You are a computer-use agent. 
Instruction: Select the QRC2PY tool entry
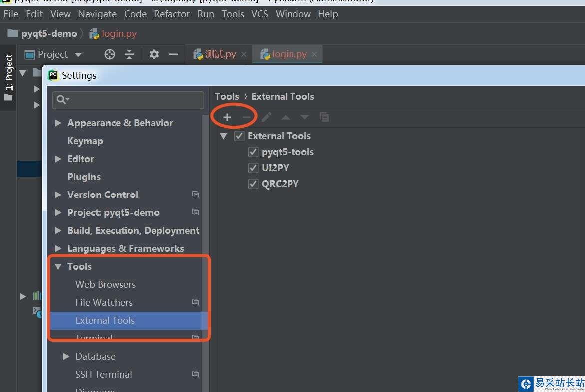(x=280, y=184)
